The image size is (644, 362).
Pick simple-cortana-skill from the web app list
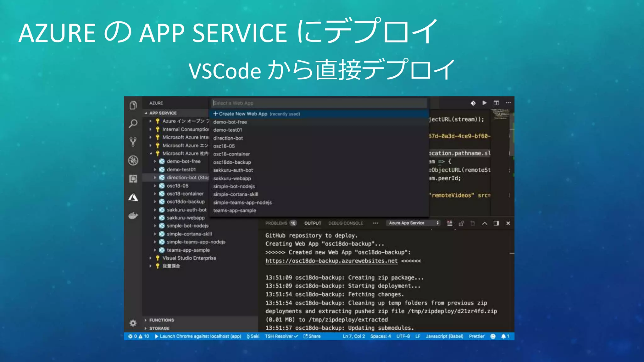click(319, 194)
